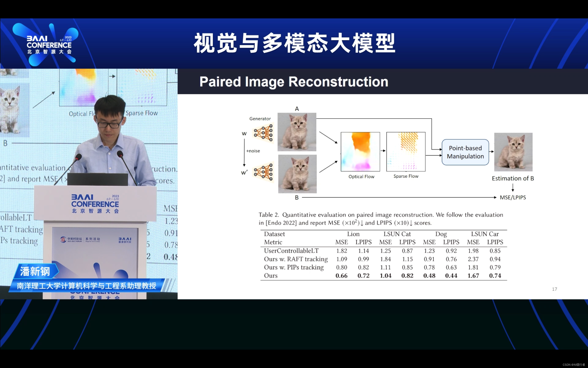588x368 pixels.
Task: Select the Estimation of B cat image
Action: (513, 152)
